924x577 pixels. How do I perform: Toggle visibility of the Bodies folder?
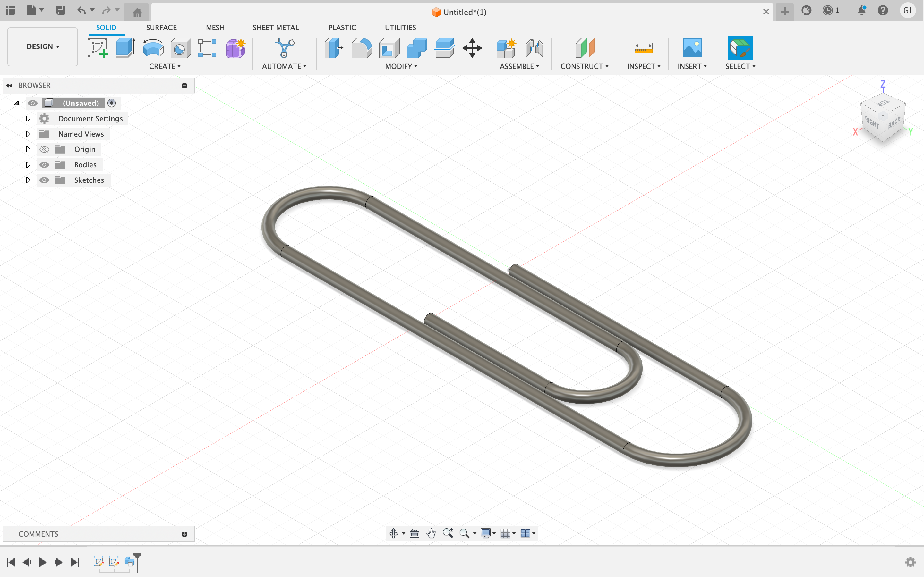[x=44, y=165]
